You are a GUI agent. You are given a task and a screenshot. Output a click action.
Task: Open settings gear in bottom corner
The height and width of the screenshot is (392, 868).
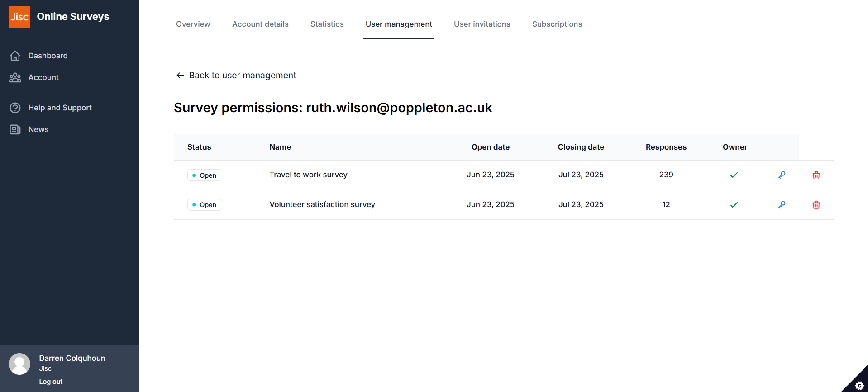pos(859,385)
